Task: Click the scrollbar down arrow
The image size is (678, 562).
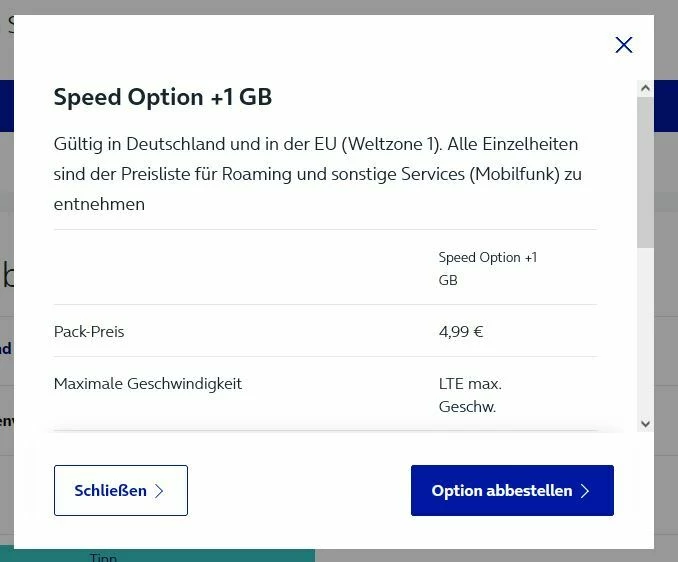Action: (645, 423)
